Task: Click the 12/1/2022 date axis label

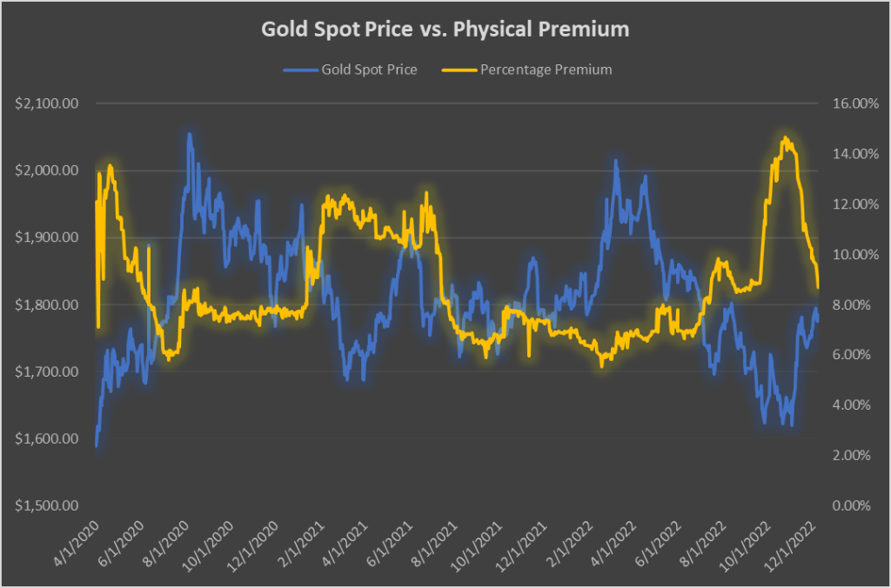Action: click(797, 544)
